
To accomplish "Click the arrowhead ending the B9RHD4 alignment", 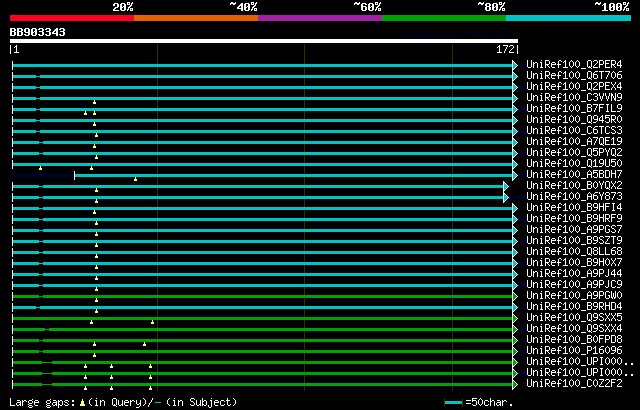I will pyautogui.click(x=515, y=308).
